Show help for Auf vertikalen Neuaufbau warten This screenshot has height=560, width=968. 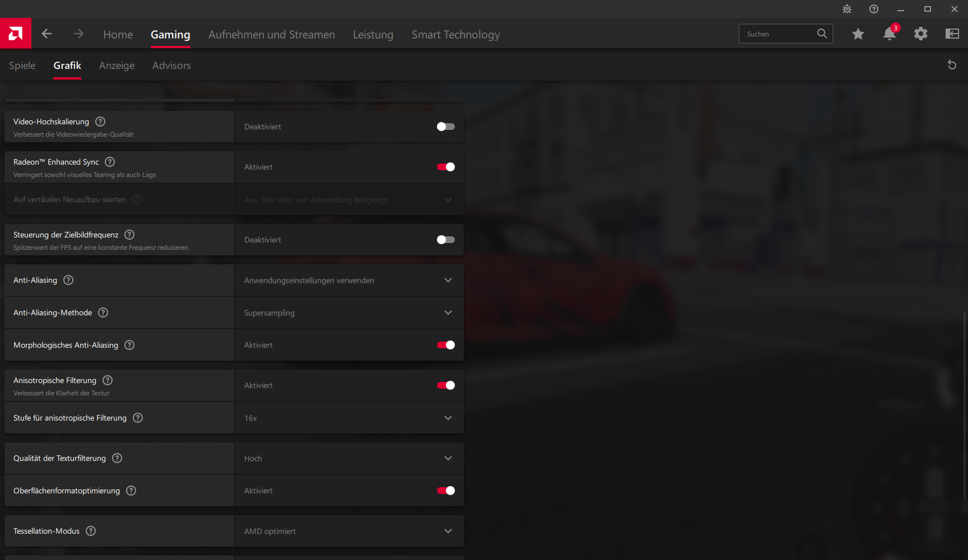click(x=137, y=199)
